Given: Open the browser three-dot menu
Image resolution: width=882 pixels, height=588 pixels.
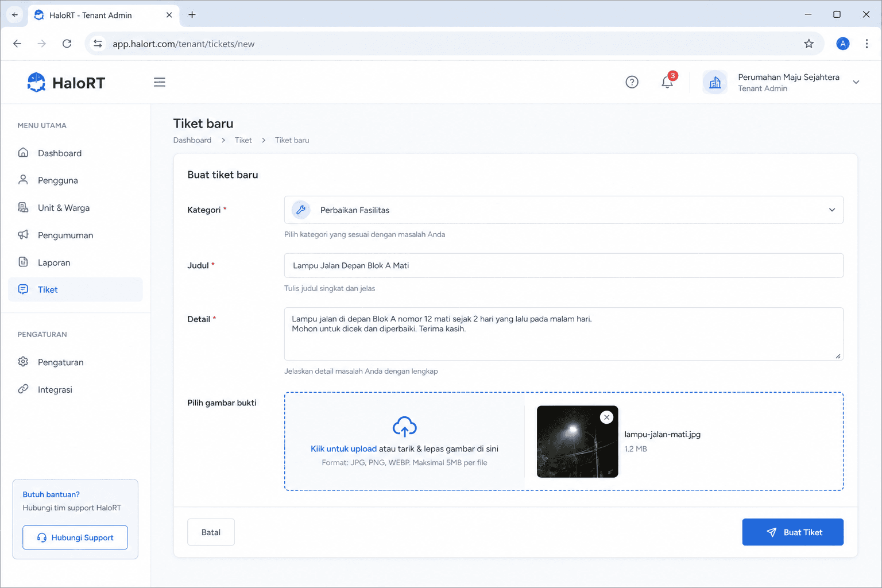Looking at the screenshot, I should [x=867, y=44].
